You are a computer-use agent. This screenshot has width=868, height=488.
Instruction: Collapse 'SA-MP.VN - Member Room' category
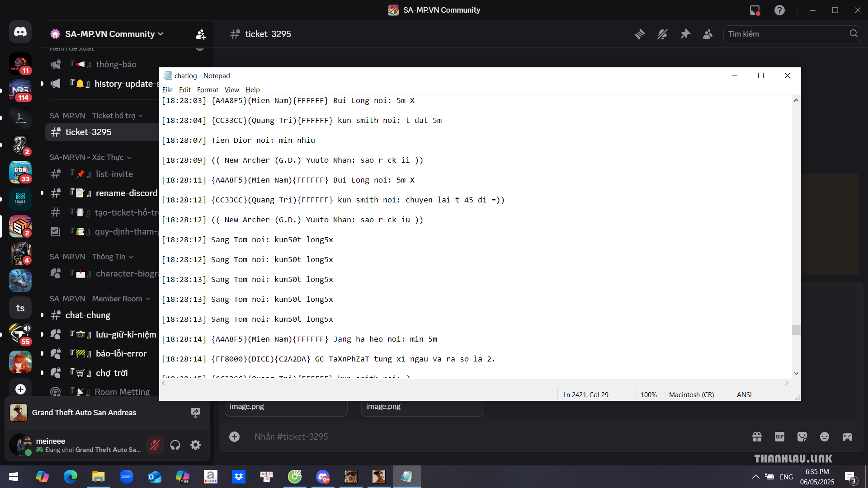(100, 299)
